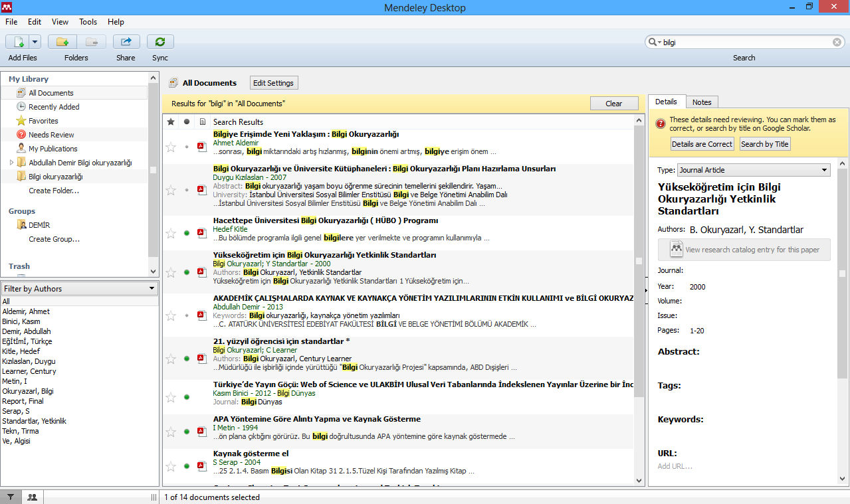Click the Search by Title button
The image size is (850, 504).
(x=765, y=144)
